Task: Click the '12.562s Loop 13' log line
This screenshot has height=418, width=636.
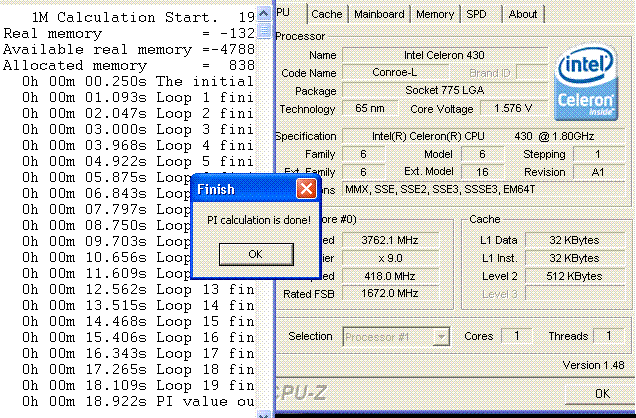Action: tap(138, 289)
